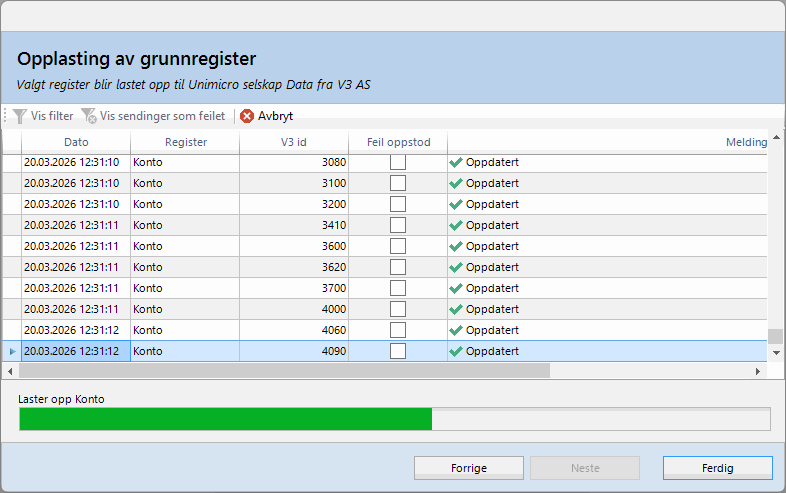The height and width of the screenshot is (493, 786).
Task: Sort by the V3 id column header
Action: coord(293,142)
